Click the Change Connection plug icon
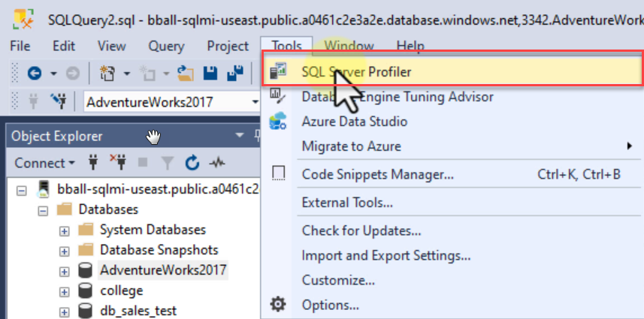This screenshot has height=319, width=644. pos(59,101)
